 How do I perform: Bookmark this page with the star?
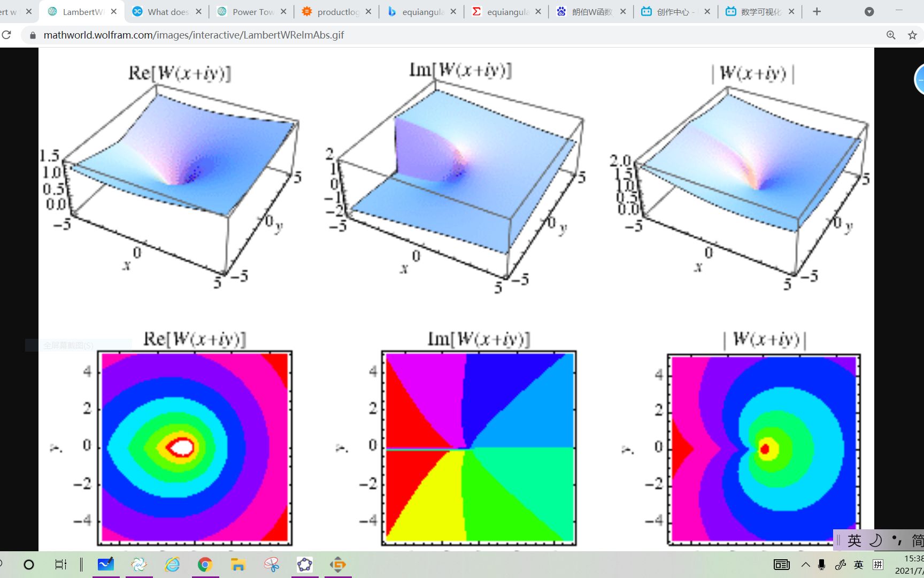point(912,35)
